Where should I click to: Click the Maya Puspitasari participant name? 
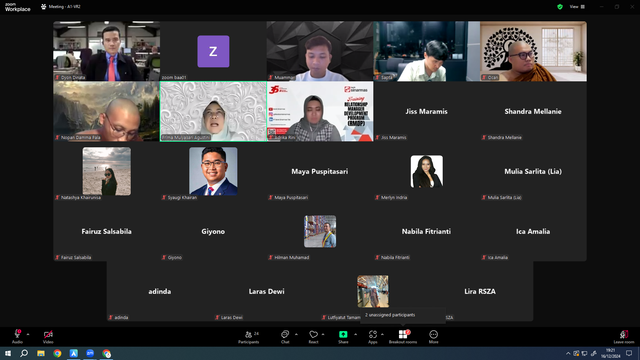[x=320, y=171]
